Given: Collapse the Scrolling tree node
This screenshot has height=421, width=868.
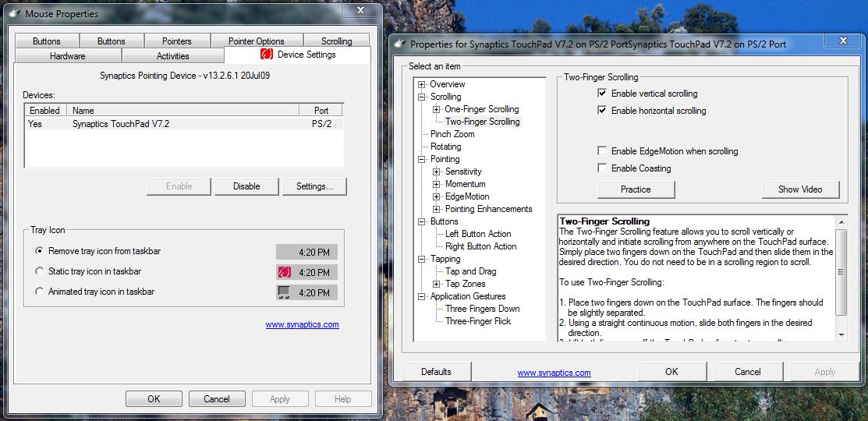Looking at the screenshot, I should (422, 97).
